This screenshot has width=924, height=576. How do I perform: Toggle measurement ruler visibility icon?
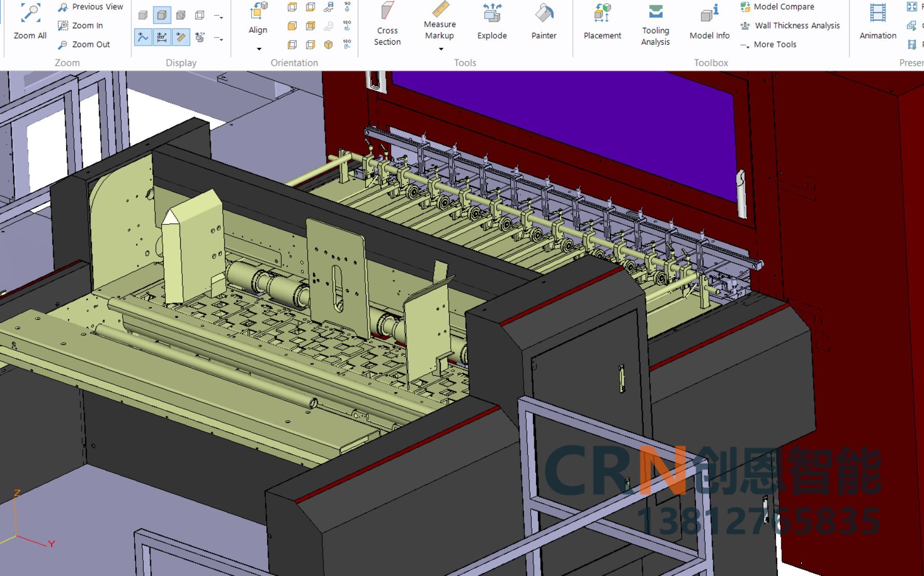coord(181,37)
